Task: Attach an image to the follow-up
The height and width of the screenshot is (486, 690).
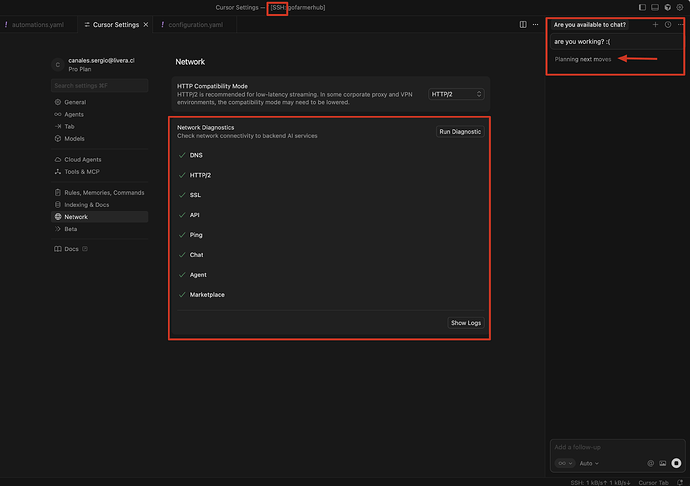Action: (x=663, y=463)
